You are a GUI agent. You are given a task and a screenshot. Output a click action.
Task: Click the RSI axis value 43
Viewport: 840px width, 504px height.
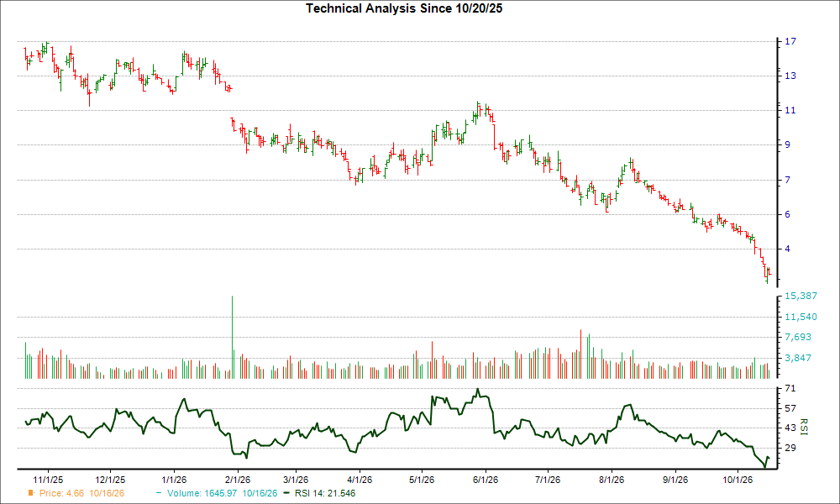pos(790,428)
